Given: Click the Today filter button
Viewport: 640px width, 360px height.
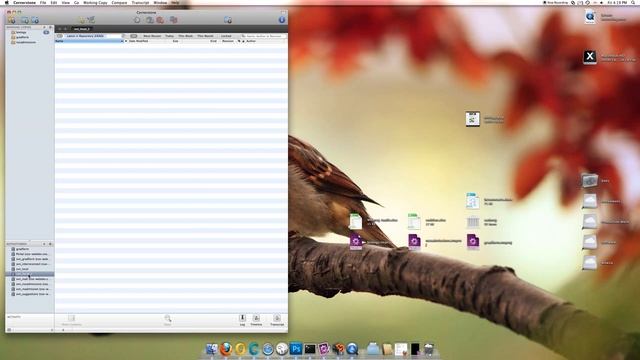Looking at the screenshot, I should [169, 36].
